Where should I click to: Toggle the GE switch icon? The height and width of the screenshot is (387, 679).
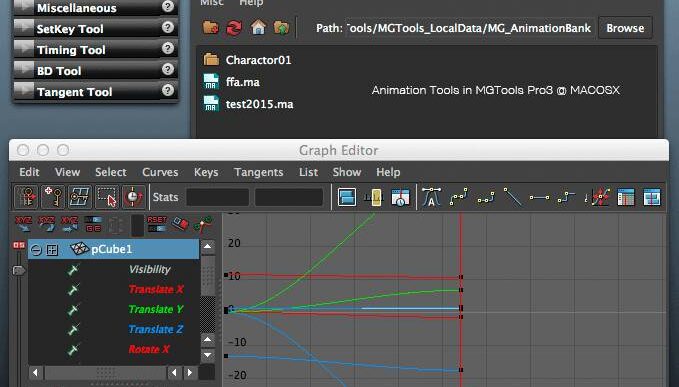[x=93, y=224]
